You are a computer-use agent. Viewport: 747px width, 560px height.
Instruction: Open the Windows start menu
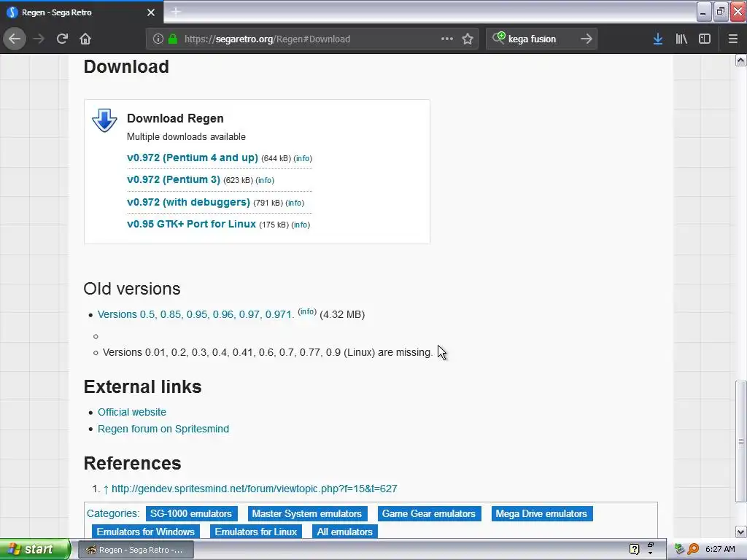[x=35, y=550]
